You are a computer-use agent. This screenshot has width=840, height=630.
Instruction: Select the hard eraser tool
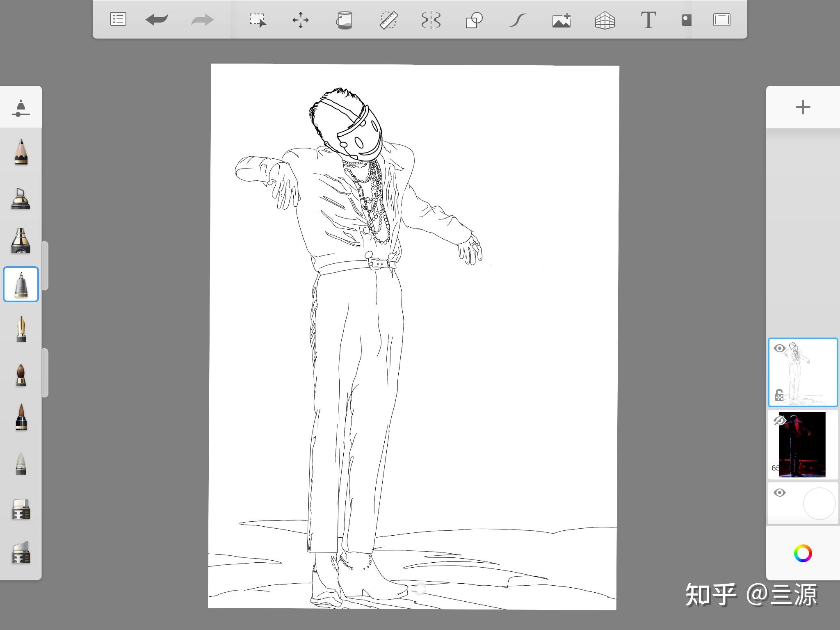tap(21, 509)
